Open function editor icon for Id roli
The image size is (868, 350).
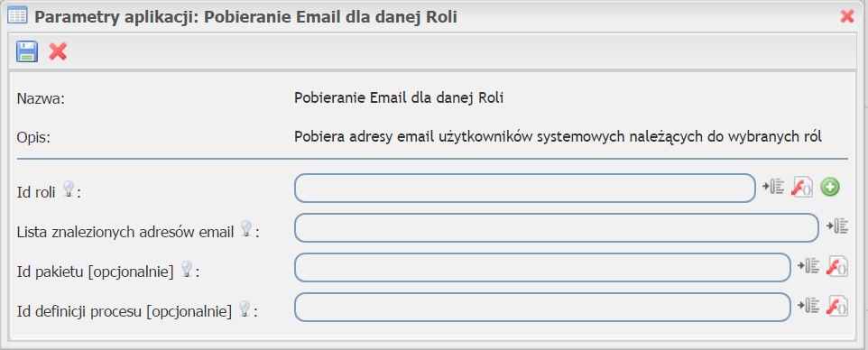(802, 188)
